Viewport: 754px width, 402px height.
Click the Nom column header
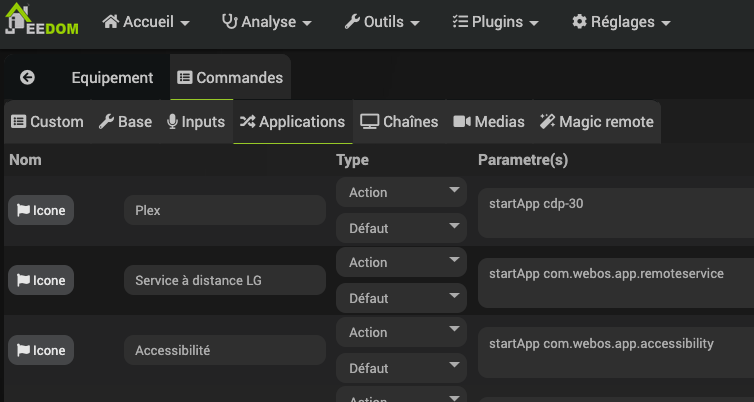coord(25,160)
